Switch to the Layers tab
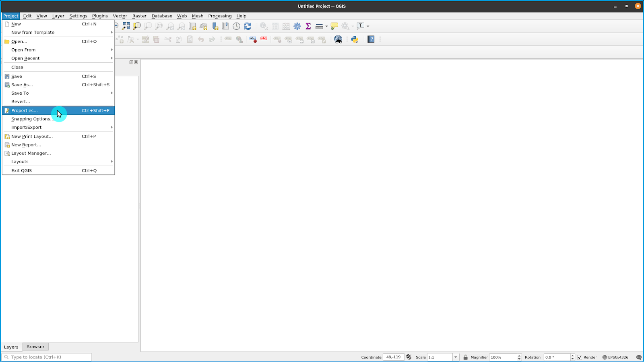Screen dimensions: 644x362 (x=11, y=347)
